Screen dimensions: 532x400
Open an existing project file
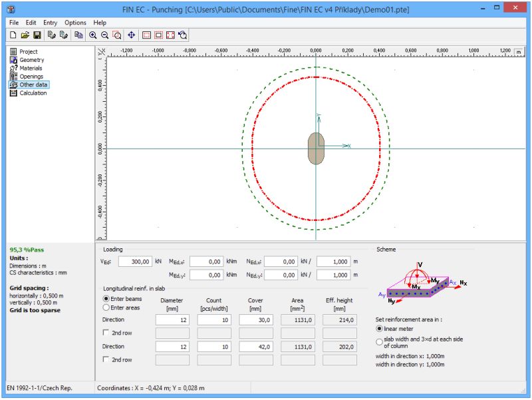pos(25,35)
